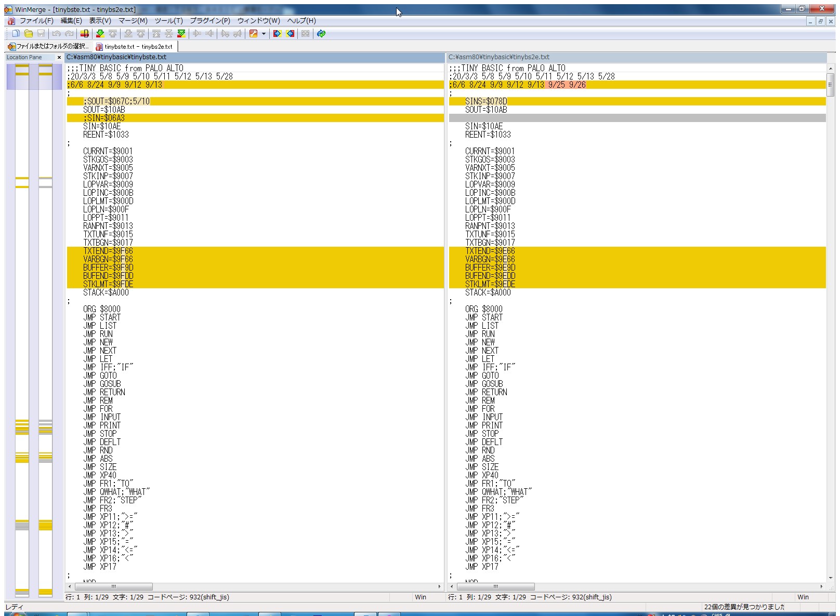Click the left pane line ;SOUT=$067C;5/10
Viewport: 840px width, 616px height.
(x=255, y=101)
